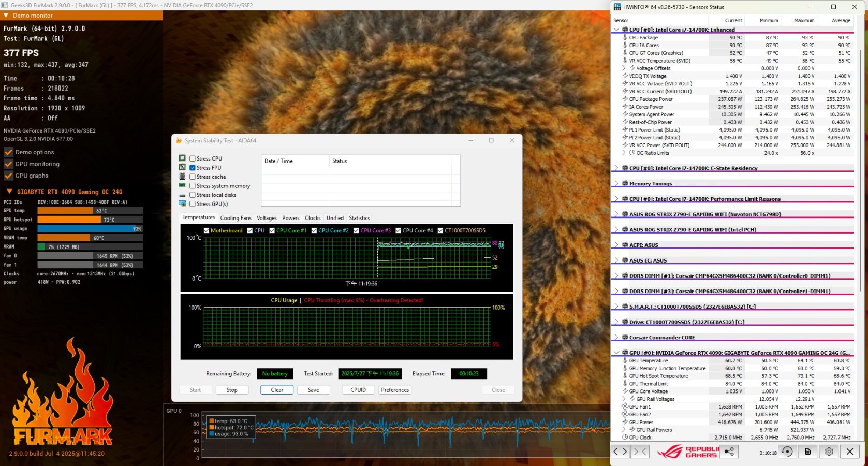Expand the Memory Timings section

coord(616,184)
